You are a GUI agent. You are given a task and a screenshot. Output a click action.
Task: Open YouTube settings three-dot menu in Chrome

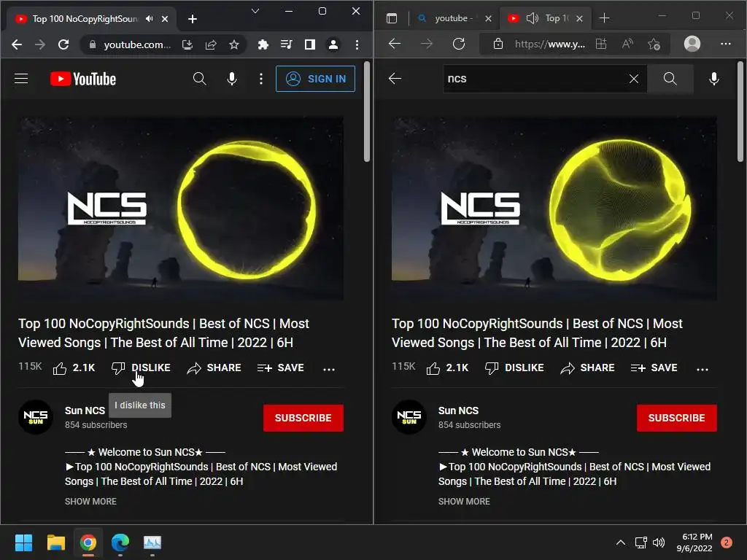tap(261, 79)
